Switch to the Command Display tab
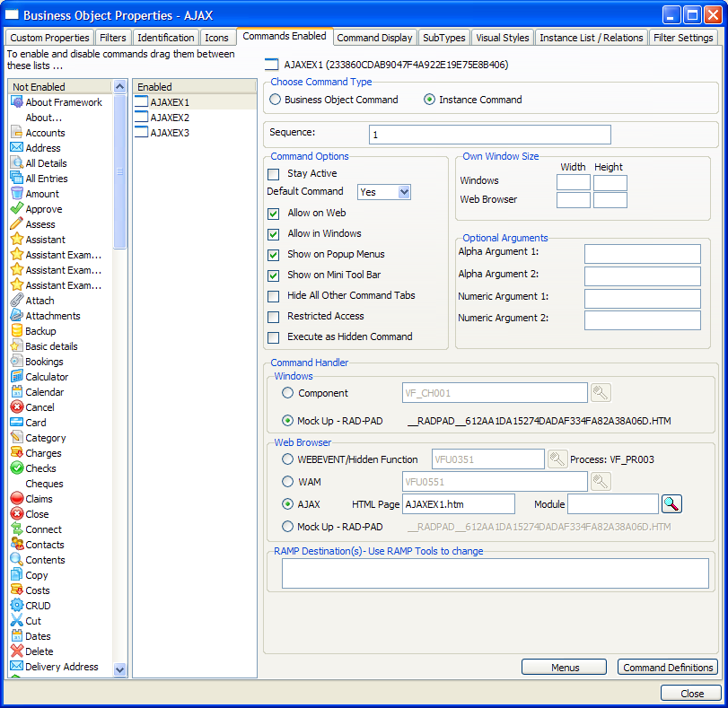728x708 pixels. pos(374,38)
